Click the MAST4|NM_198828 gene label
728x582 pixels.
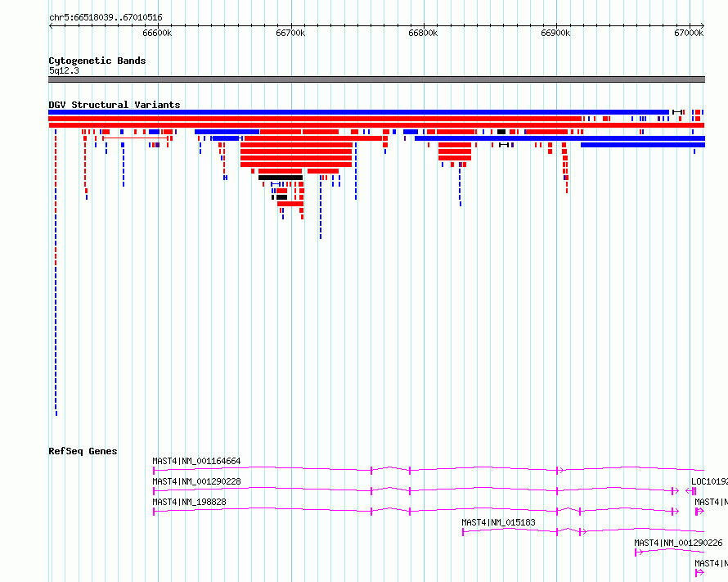point(190,502)
